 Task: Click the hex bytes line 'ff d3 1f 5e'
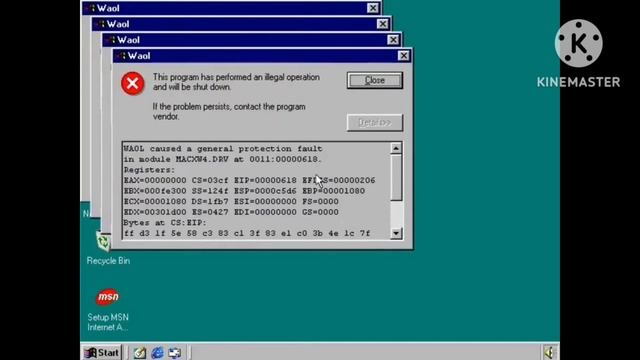pos(247,233)
